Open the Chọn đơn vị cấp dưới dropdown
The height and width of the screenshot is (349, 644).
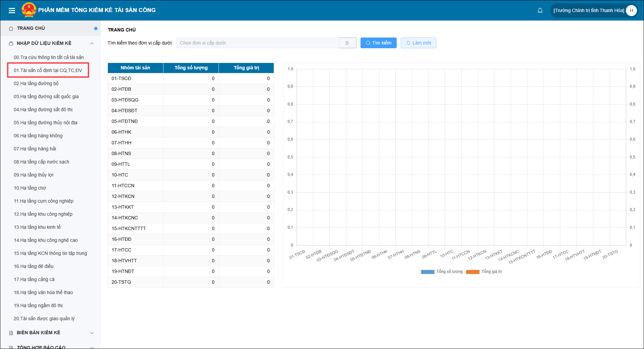257,43
